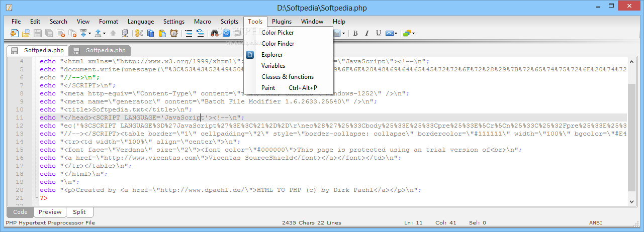Click the Save All stacked disks icon
The image size is (644, 232).
click(x=49, y=33)
